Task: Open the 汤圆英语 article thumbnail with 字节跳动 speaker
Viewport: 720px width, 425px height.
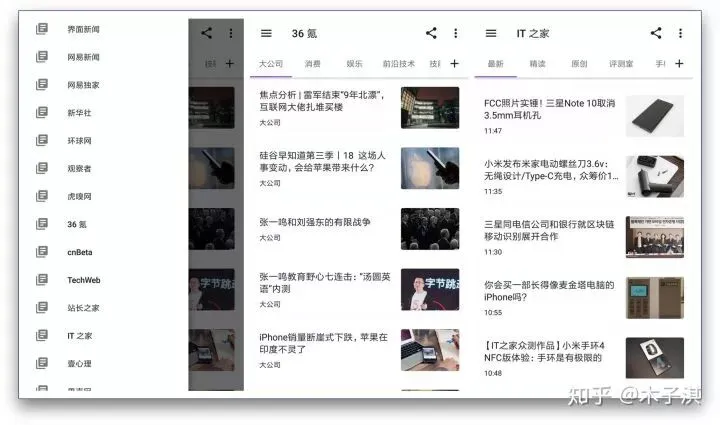Action: tap(430, 290)
